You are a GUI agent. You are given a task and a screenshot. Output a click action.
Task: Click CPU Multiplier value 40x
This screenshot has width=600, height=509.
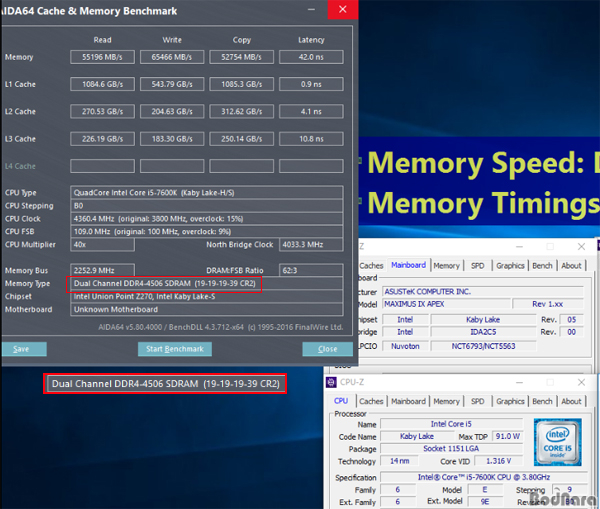click(102, 245)
